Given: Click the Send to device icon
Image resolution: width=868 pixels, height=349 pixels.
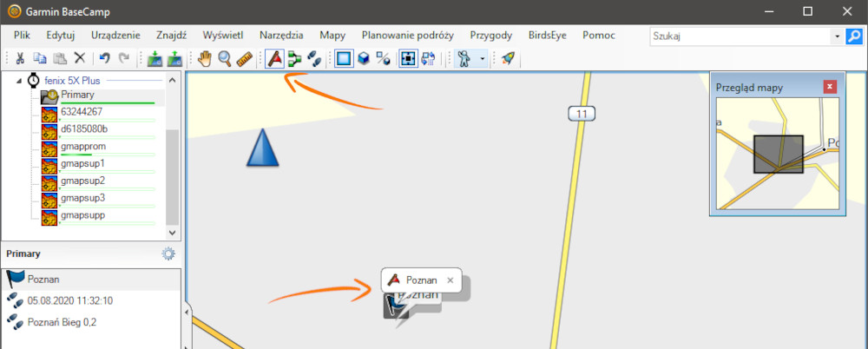Looking at the screenshot, I should coord(155,59).
